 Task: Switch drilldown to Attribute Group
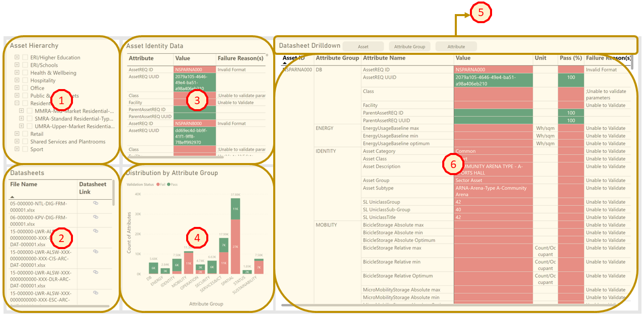[x=410, y=46]
